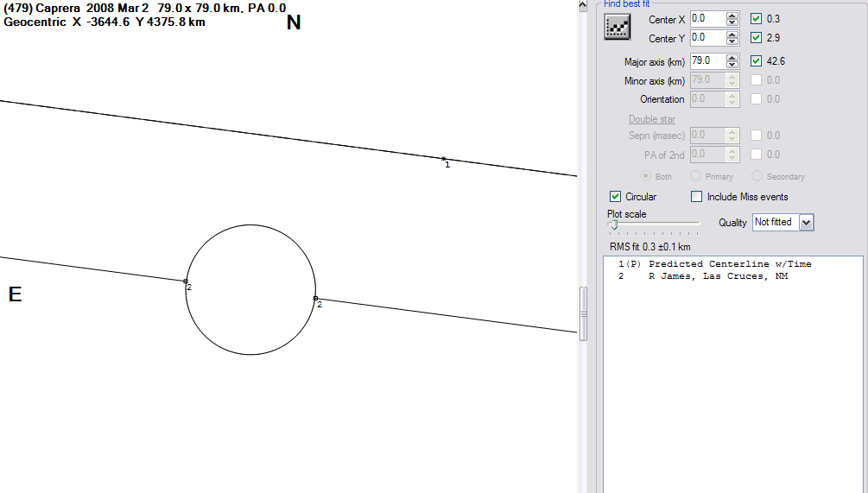Image resolution: width=868 pixels, height=493 pixels.
Task: Toggle the Minor axis fit checkbox
Action: click(757, 80)
